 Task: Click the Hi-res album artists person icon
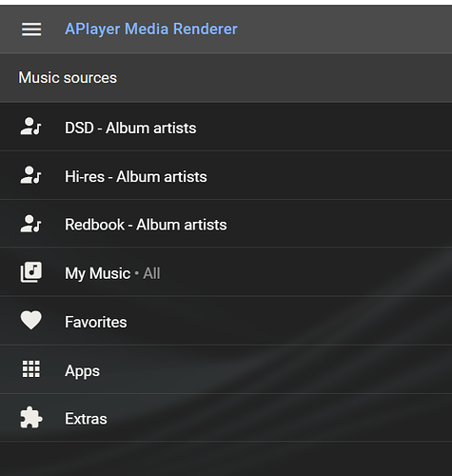point(30,175)
